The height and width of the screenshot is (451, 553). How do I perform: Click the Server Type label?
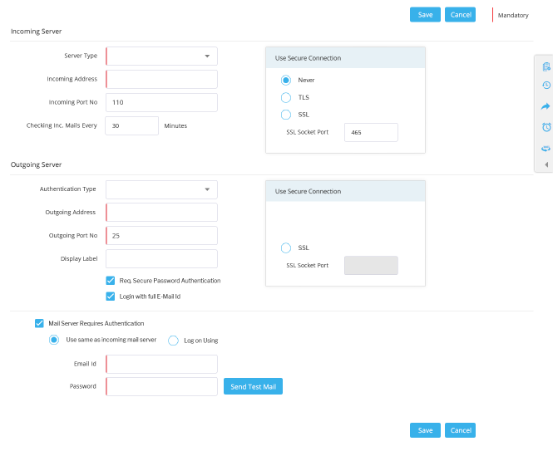(x=81, y=56)
